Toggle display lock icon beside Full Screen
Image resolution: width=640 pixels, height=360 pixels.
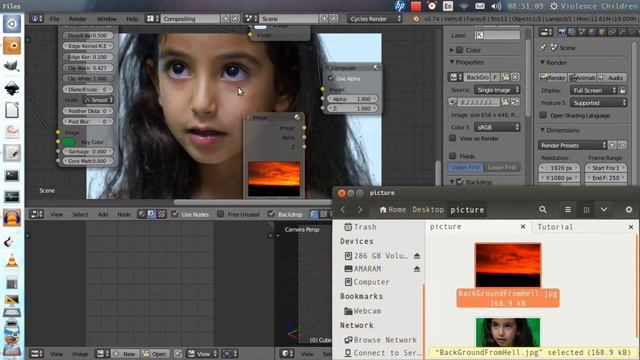[x=622, y=90]
